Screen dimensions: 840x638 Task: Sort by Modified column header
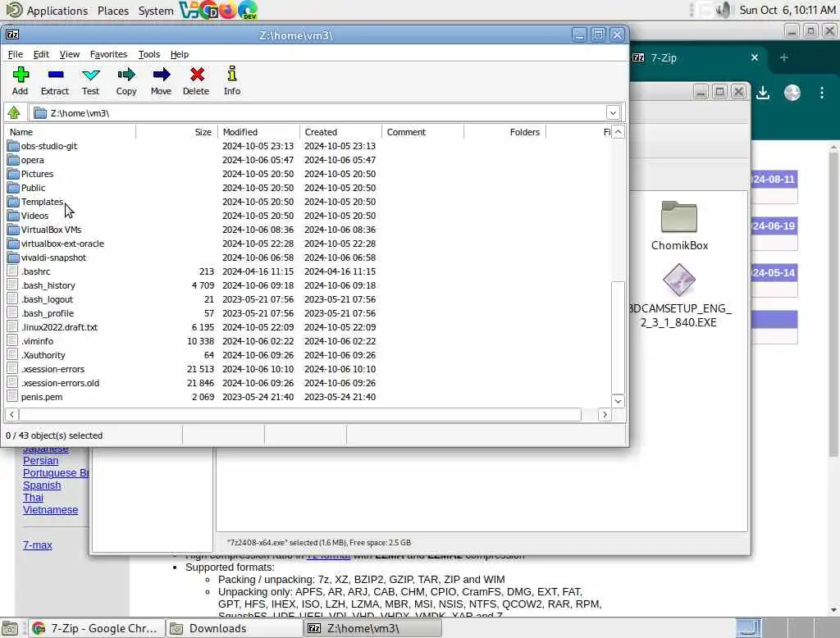(259, 132)
